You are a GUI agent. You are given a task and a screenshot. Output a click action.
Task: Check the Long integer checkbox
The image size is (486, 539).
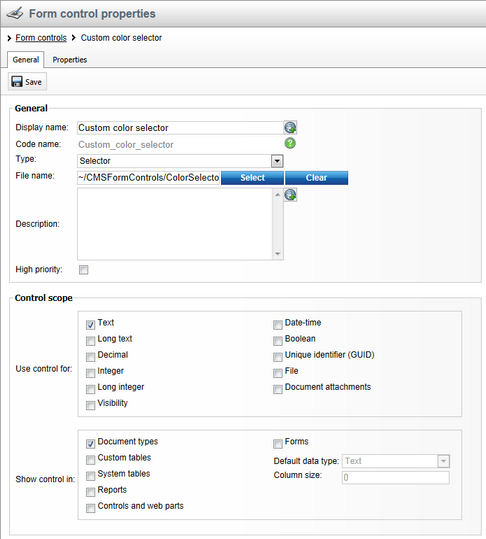coord(90,389)
